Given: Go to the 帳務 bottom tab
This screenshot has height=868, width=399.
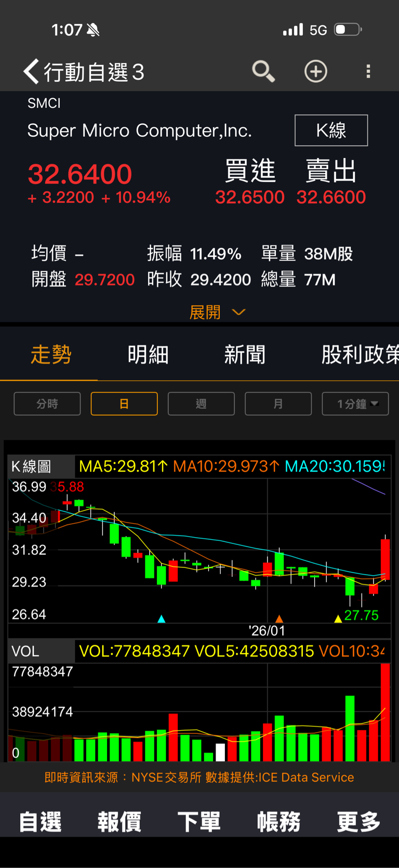Looking at the screenshot, I should 279,822.
